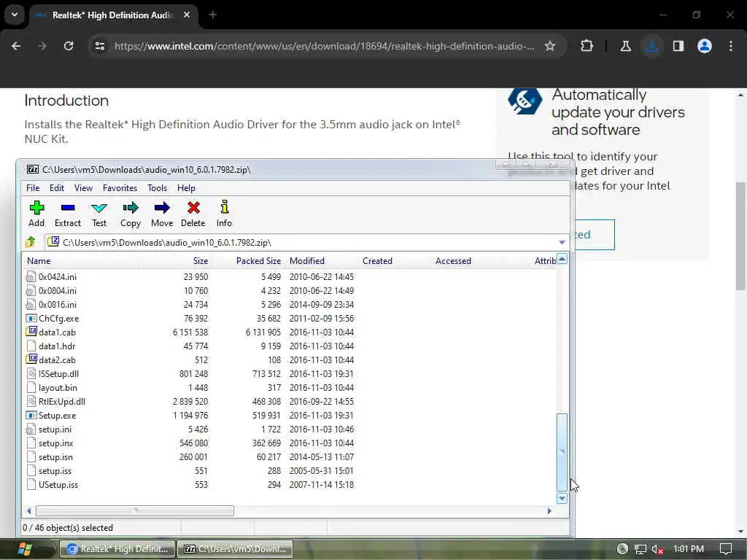Click the 7-Zip path input field
The image size is (747, 560).
point(301,242)
